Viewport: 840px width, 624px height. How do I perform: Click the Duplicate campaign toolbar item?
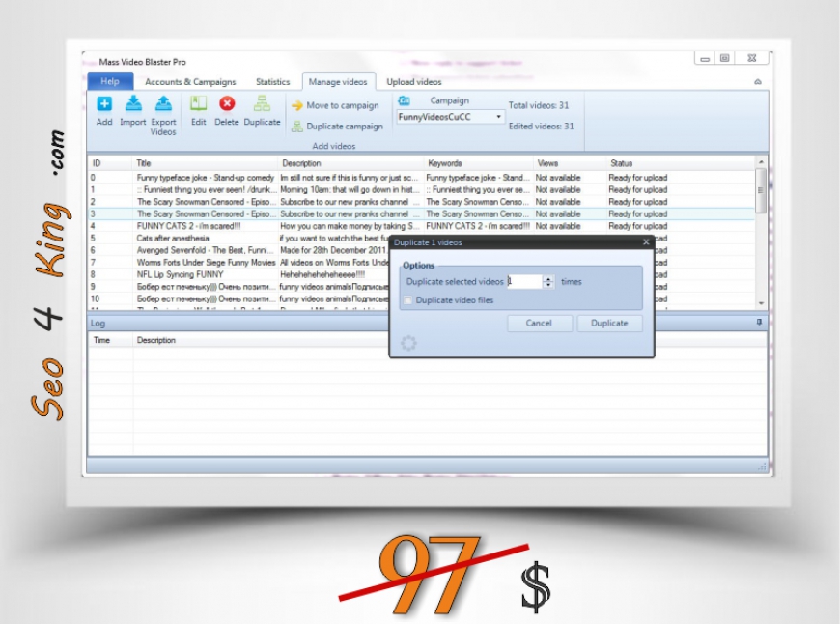338,127
